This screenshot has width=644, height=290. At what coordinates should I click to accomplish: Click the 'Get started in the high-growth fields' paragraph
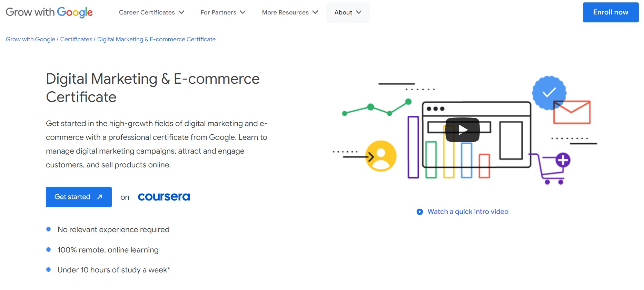tap(157, 144)
